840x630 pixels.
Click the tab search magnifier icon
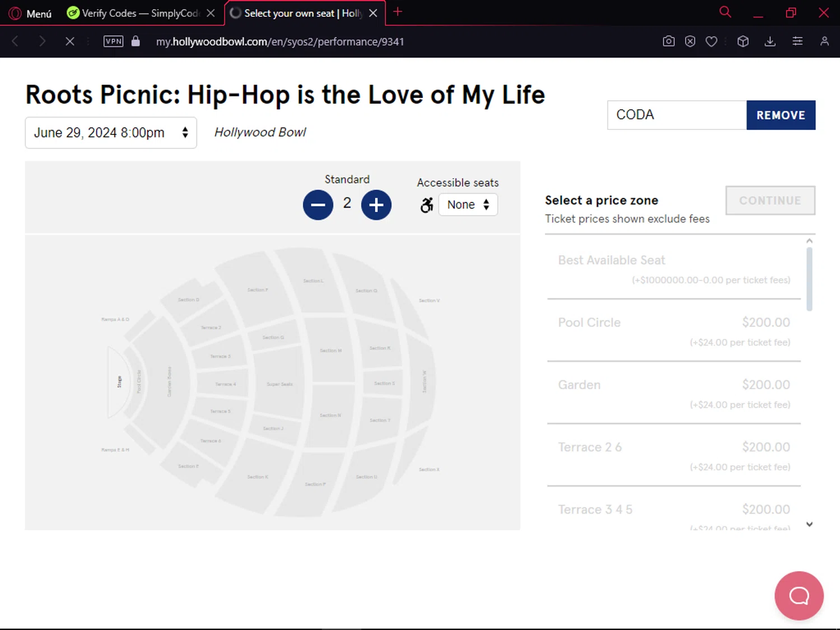coord(725,12)
